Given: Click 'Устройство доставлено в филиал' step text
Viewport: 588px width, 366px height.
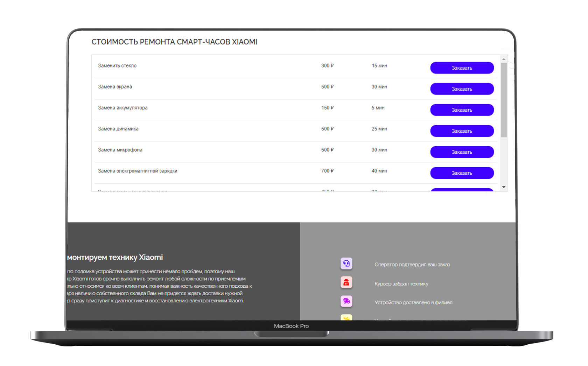Looking at the screenshot, I should [x=413, y=303].
